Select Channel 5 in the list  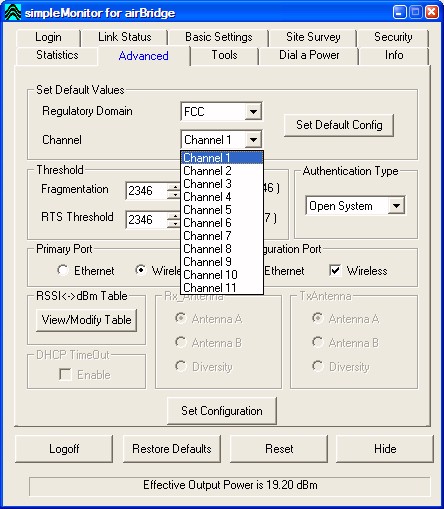tap(222, 210)
